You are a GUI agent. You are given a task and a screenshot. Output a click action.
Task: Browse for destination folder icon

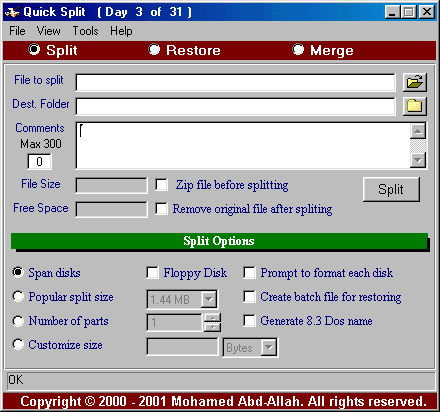click(x=414, y=106)
